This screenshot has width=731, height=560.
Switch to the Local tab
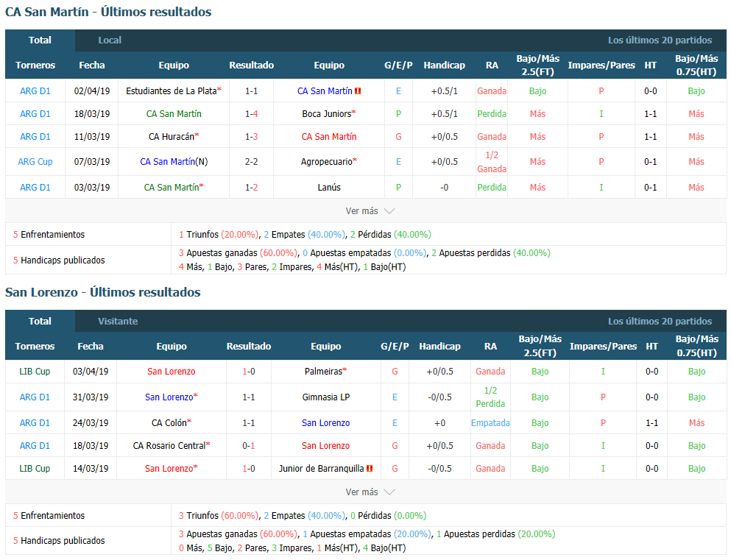[110, 40]
